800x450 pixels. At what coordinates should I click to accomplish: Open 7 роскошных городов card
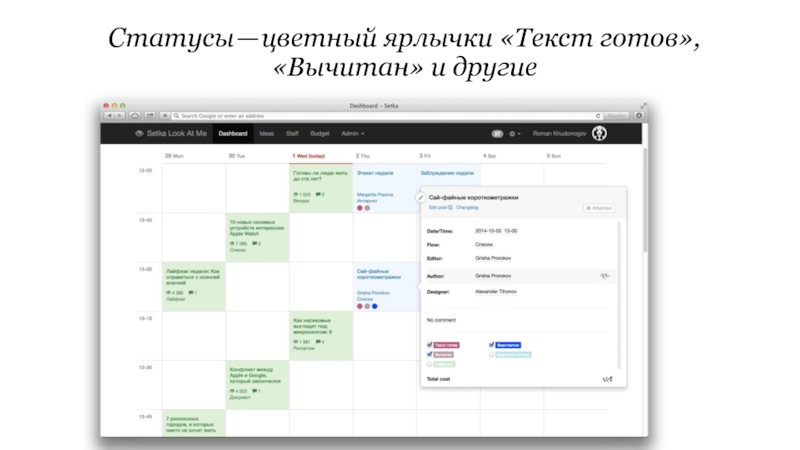coord(194,423)
